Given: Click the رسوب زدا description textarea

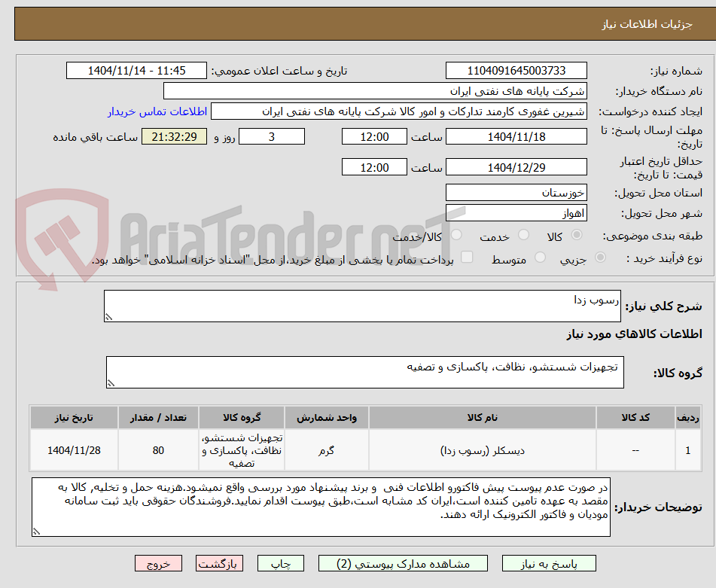Looking at the screenshot, I should 362,306.
